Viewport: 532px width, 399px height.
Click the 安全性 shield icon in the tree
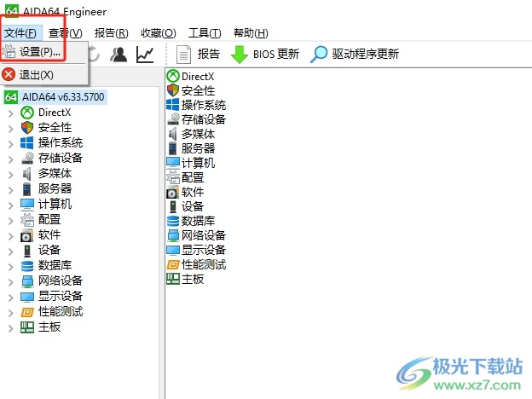point(27,128)
